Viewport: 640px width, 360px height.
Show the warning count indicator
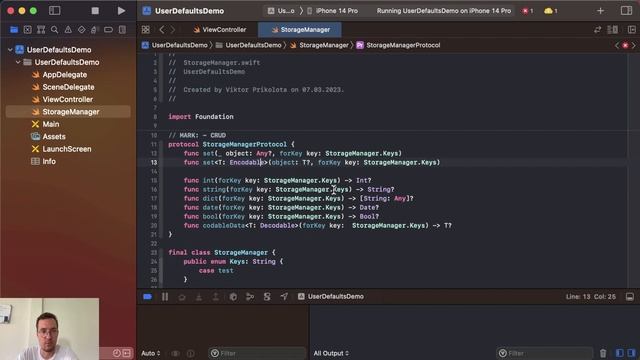[x=551, y=11]
